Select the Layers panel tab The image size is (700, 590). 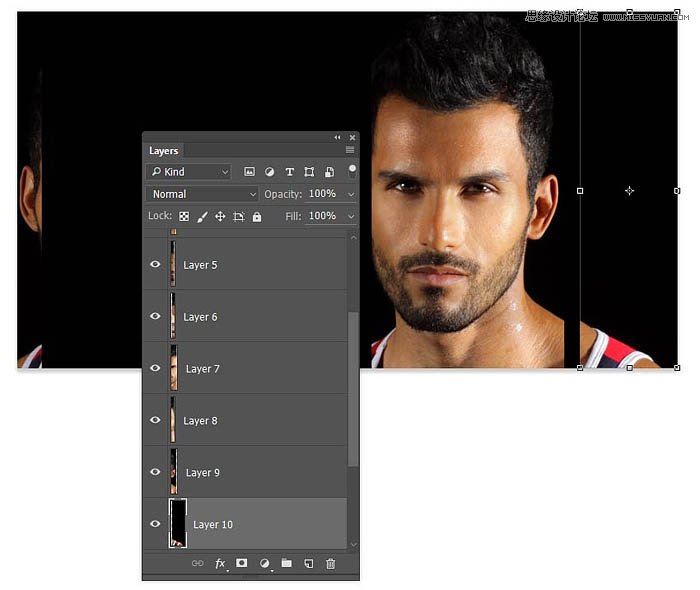(x=163, y=151)
